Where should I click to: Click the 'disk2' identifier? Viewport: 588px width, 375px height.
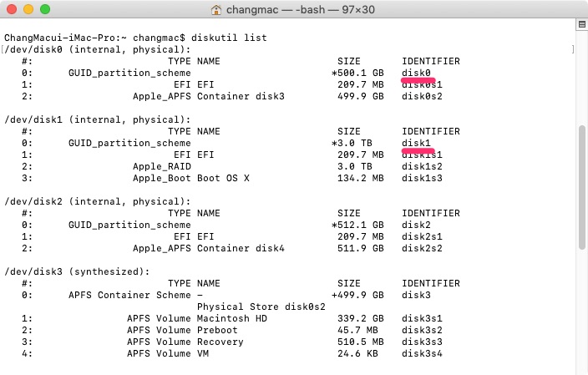(416, 225)
